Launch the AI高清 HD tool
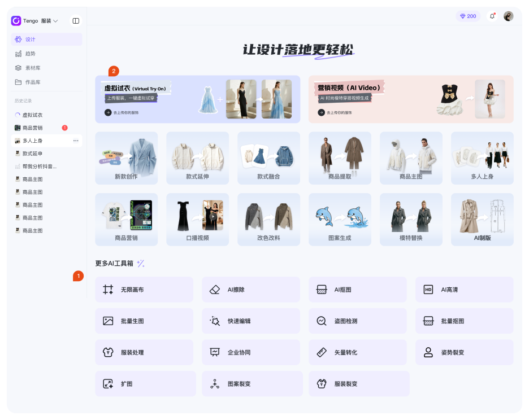This screenshot has width=529, height=420. tap(464, 290)
